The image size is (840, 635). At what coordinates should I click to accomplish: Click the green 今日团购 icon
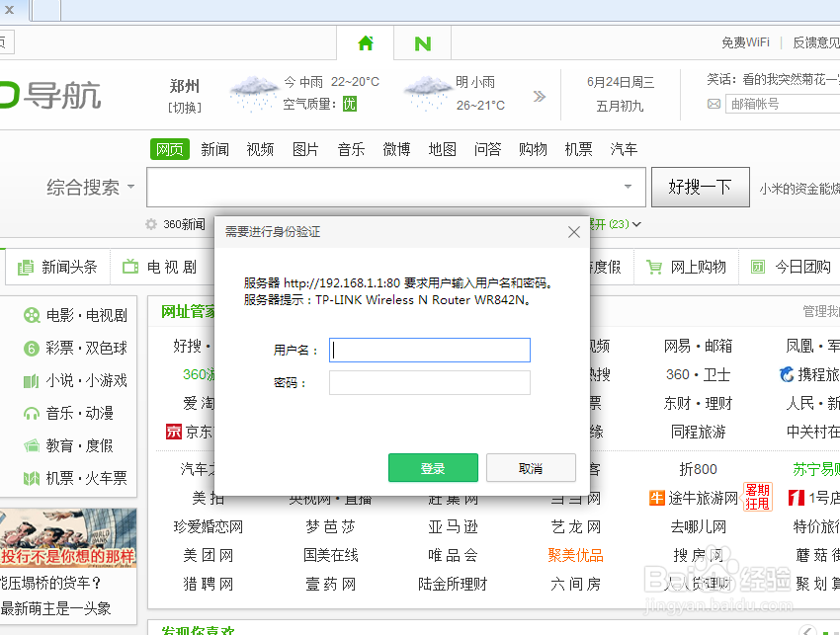[x=757, y=266]
